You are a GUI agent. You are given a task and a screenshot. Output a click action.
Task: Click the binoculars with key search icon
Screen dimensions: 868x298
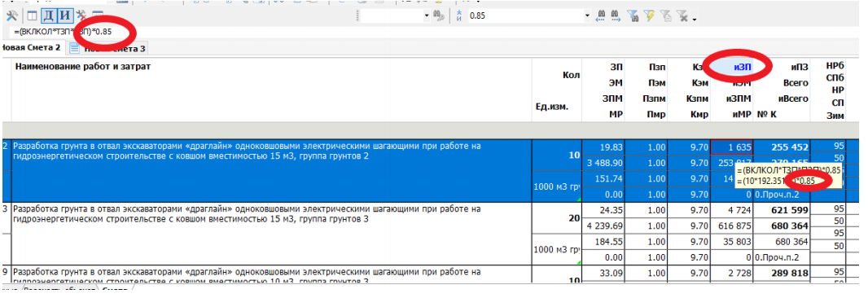pos(440,15)
